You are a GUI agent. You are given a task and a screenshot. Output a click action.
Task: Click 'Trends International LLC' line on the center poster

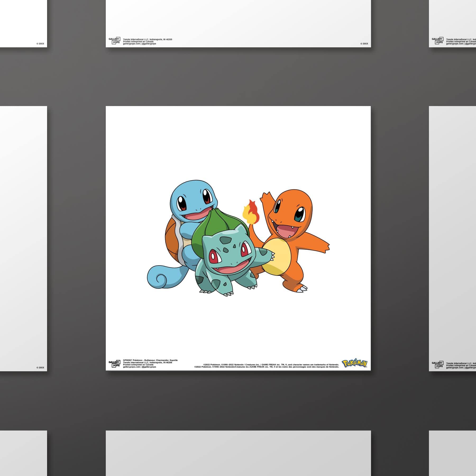(x=148, y=363)
